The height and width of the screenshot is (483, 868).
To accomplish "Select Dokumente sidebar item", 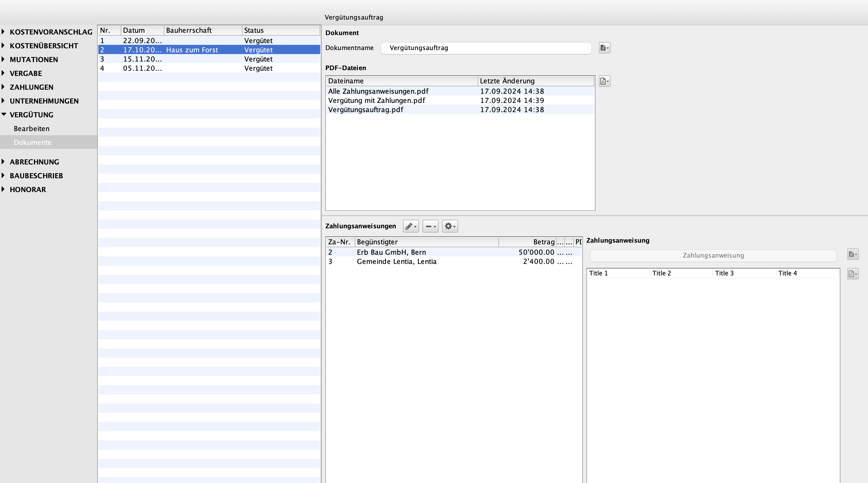I will [33, 142].
